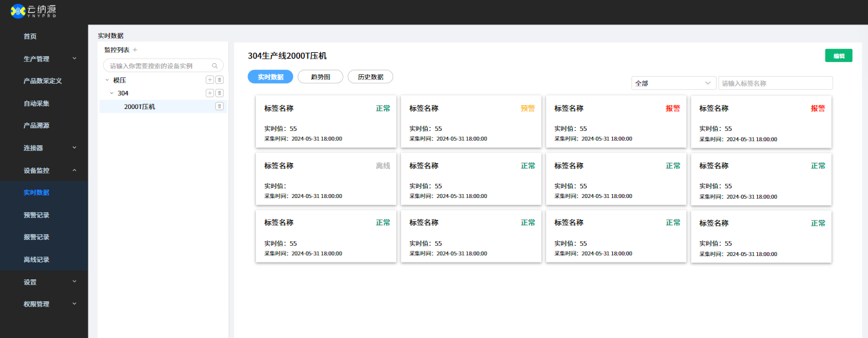Go to 预警记录 in the sidebar
868x338 pixels.
tap(37, 215)
